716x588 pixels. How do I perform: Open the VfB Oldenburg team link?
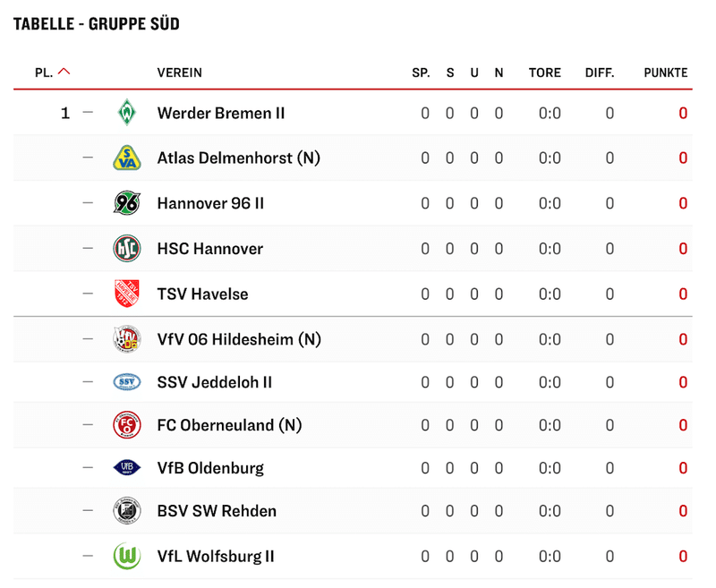210,468
